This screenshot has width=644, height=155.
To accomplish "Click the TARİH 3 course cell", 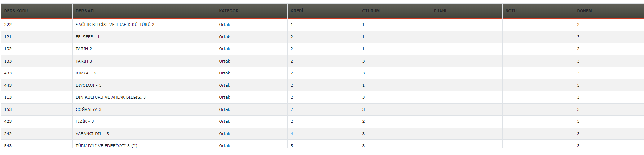I will [84, 61].
